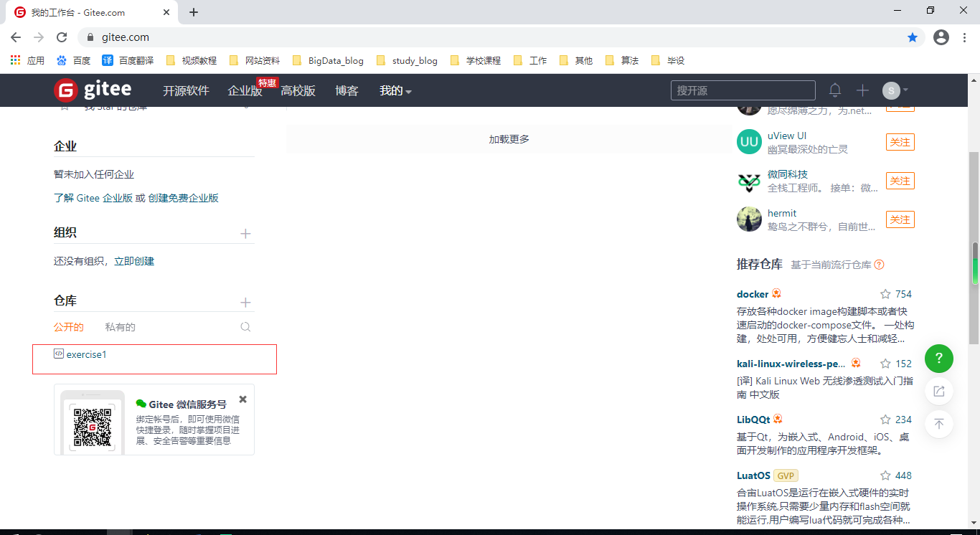This screenshot has width=980, height=535.
Task: Open the Chrome three-dot menu
Action: (965, 37)
